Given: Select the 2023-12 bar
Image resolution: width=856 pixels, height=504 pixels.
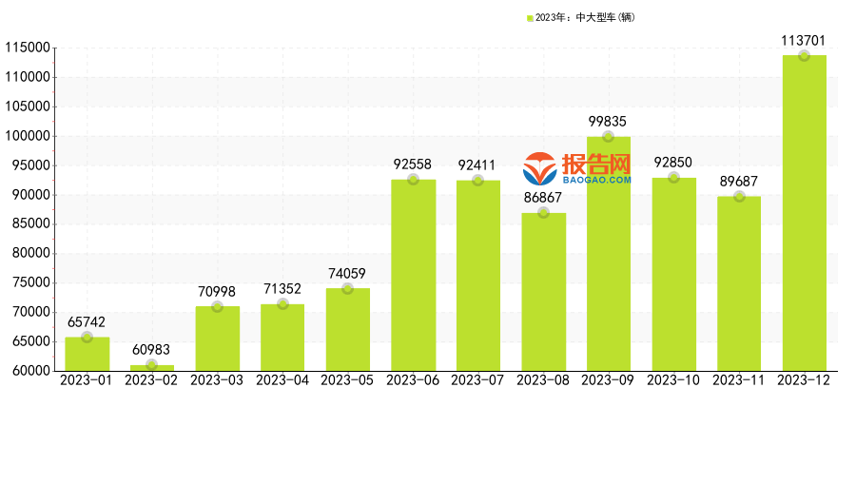Looking at the screenshot, I should pyautogui.click(x=805, y=214).
